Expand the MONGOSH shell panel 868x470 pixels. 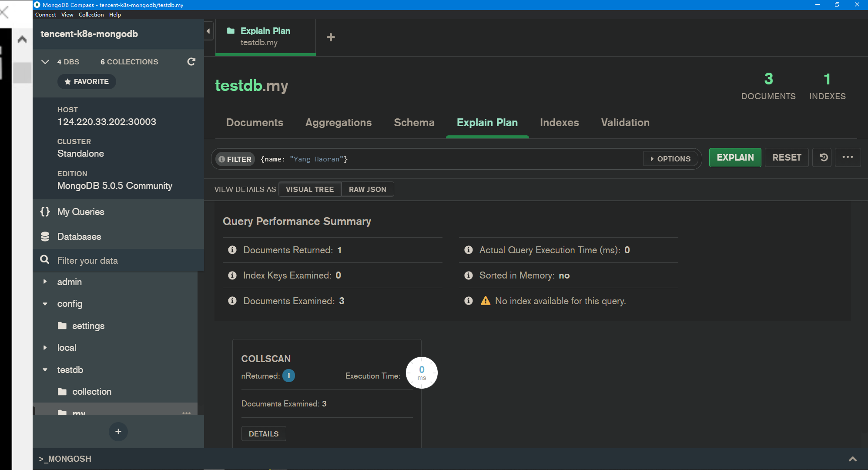tap(852, 459)
